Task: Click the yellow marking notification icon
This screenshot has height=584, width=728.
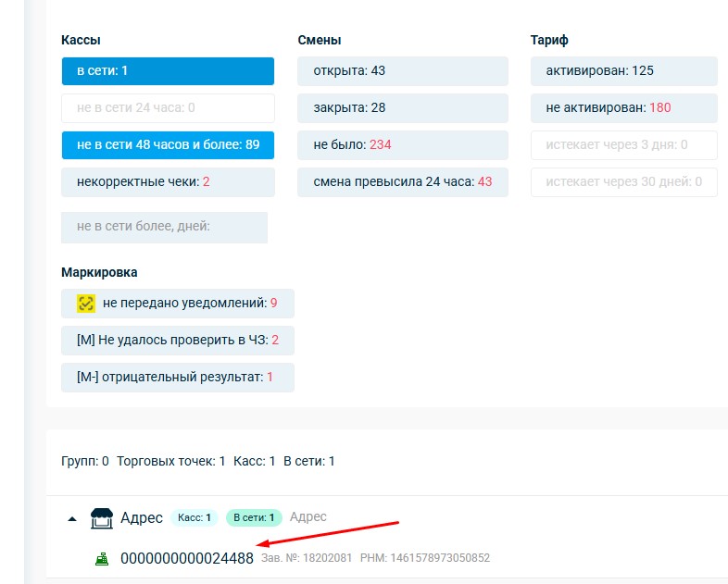Action: [x=86, y=303]
